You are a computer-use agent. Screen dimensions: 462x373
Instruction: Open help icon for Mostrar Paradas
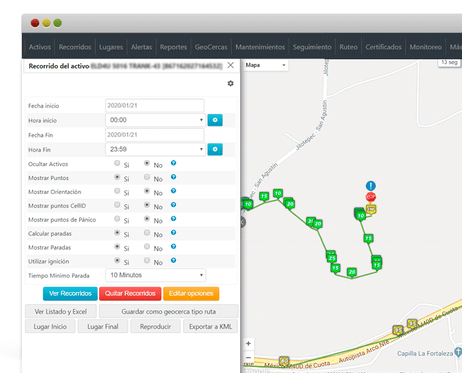173,246
